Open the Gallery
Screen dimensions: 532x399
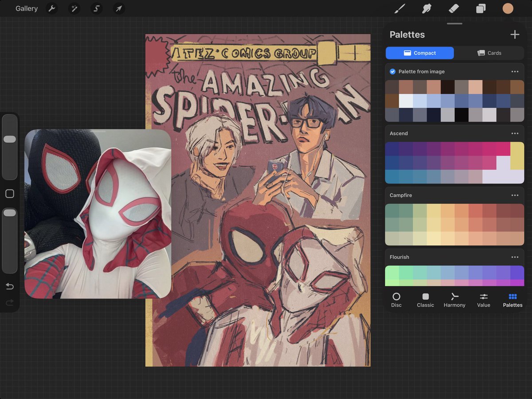(27, 8)
